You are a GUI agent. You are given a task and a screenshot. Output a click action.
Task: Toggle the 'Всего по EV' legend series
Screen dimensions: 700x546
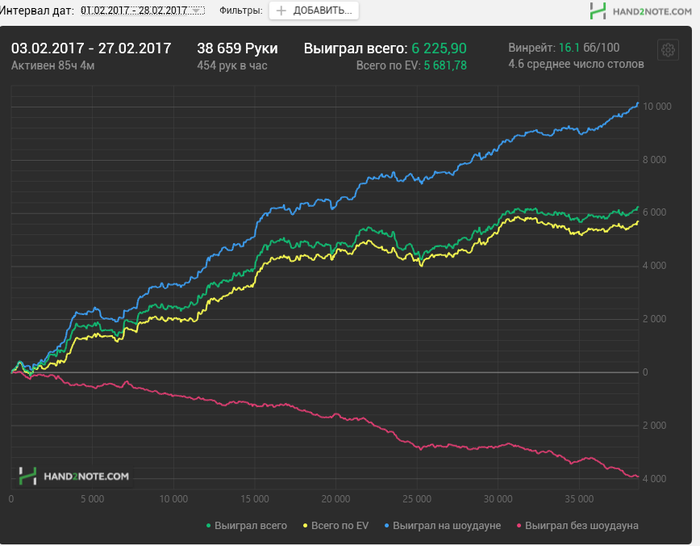(x=336, y=525)
